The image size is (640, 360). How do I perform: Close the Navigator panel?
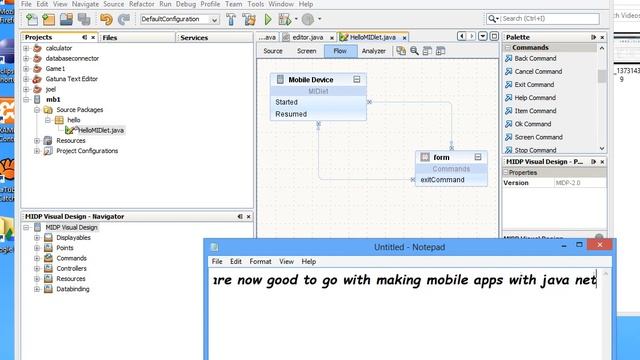point(248,217)
